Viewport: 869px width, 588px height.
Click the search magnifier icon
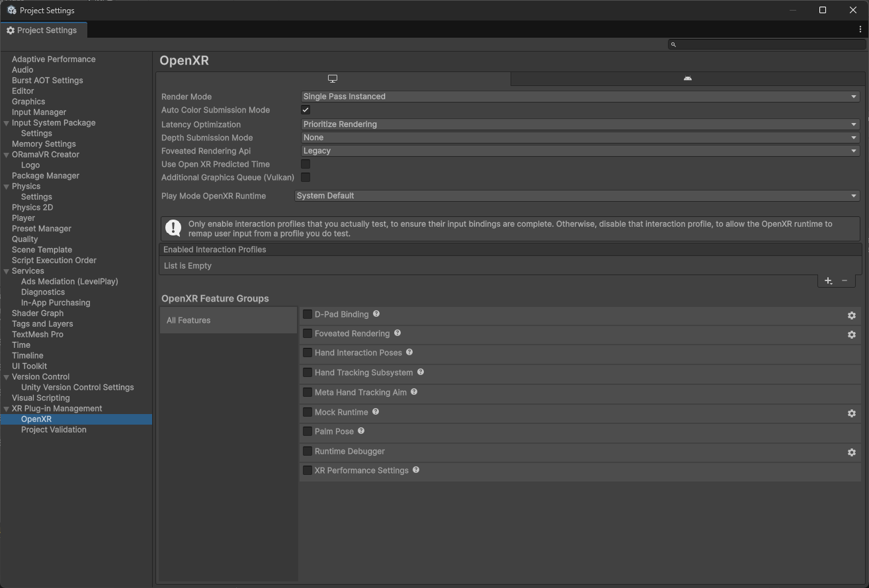pos(673,44)
